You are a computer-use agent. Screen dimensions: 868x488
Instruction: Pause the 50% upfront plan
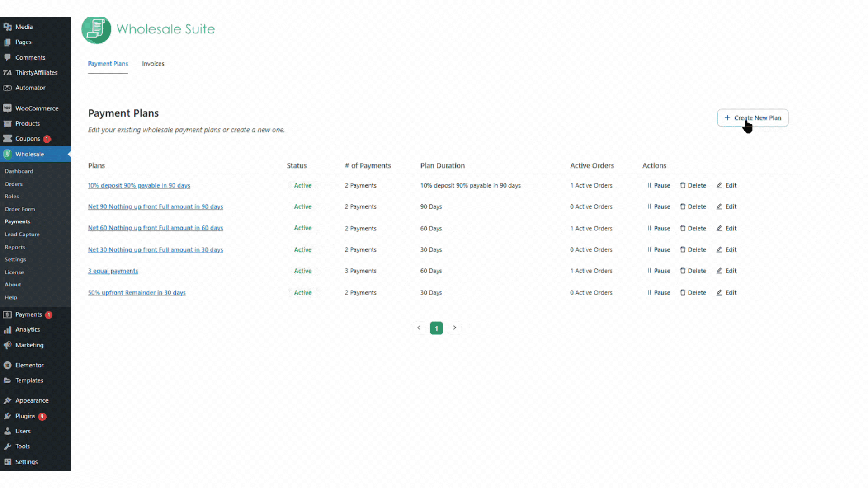(x=659, y=293)
